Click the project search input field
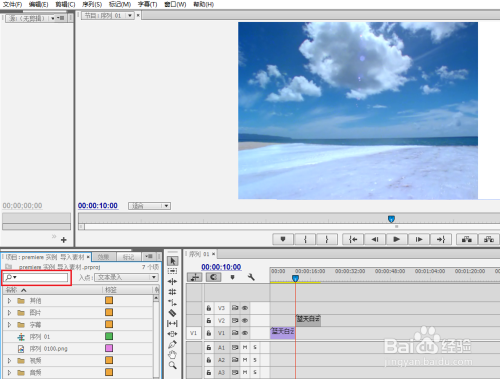The image size is (500, 379). point(36,277)
